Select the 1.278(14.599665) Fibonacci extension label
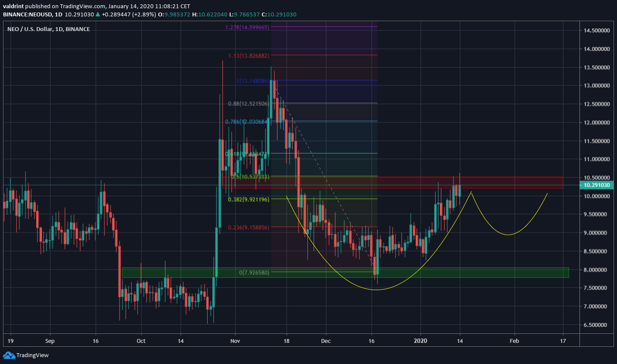Screen dimensions: 617x364 (x=246, y=27)
